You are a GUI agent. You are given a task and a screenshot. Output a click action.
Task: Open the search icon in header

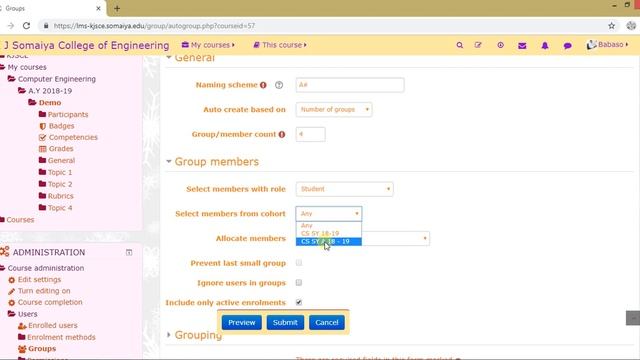460,45
